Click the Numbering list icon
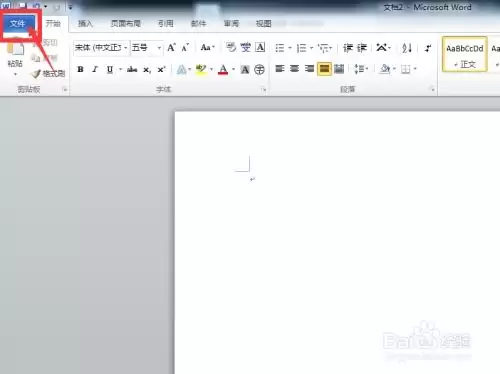The height and width of the screenshot is (374, 500). point(301,48)
